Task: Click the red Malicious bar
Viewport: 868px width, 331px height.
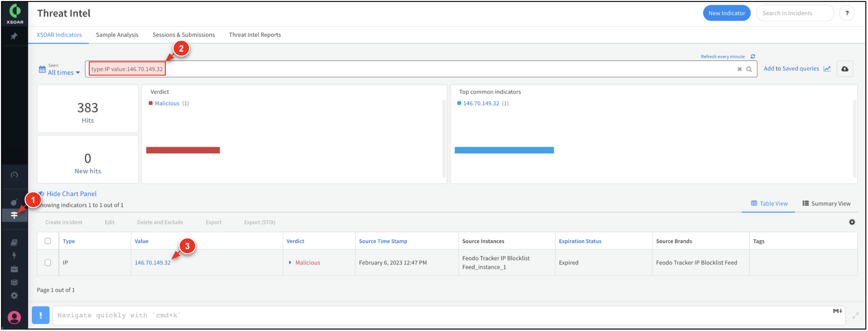Action: [x=183, y=150]
